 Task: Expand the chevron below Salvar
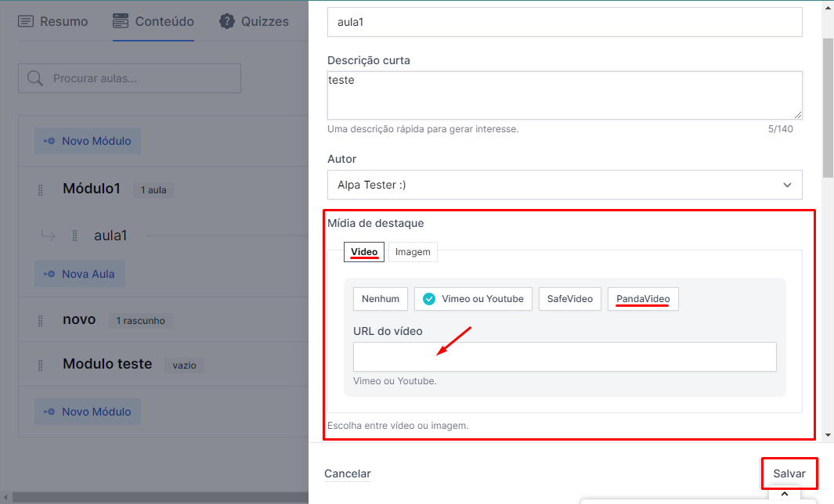(x=784, y=494)
